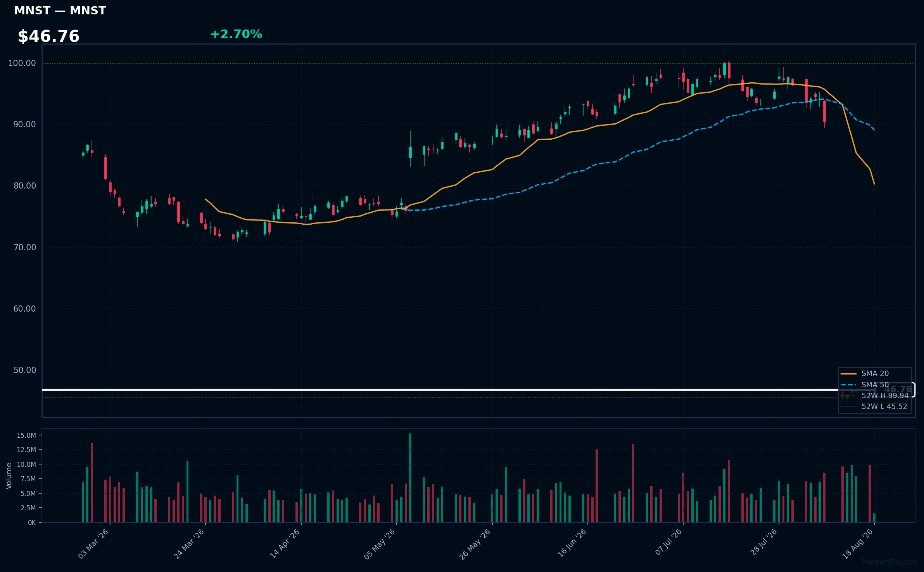The width and height of the screenshot is (924, 572).
Task: Click the 24 Mar '26 date label
Action: [x=189, y=544]
